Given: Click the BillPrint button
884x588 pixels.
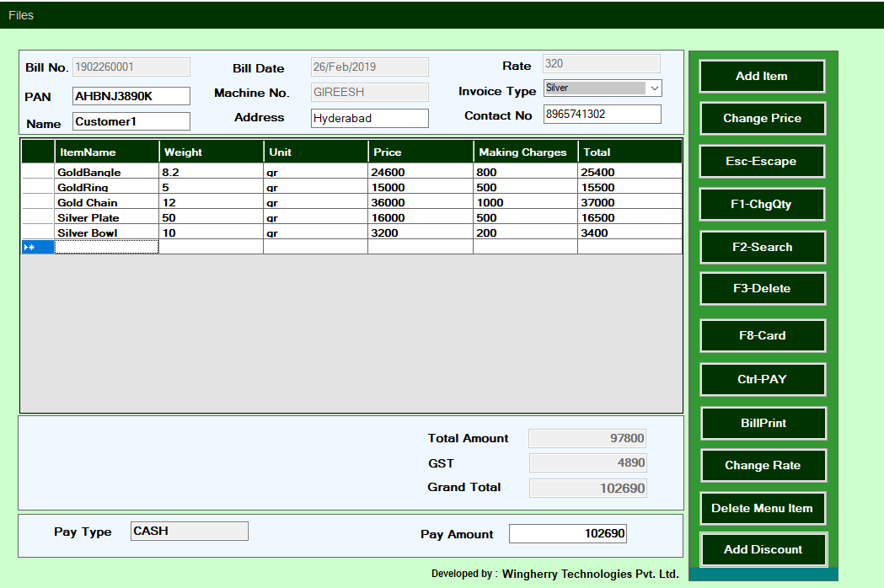Looking at the screenshot, I should pyautogui.click(x=763, y=423).
